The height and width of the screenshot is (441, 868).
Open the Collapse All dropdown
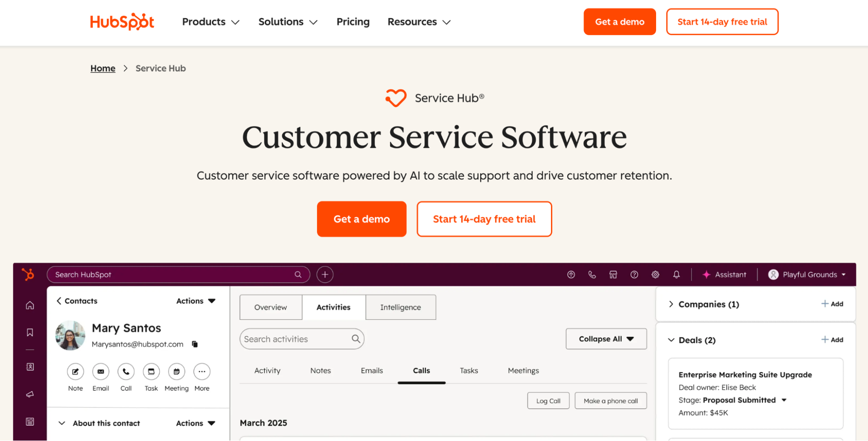click(x=606, y=339)
